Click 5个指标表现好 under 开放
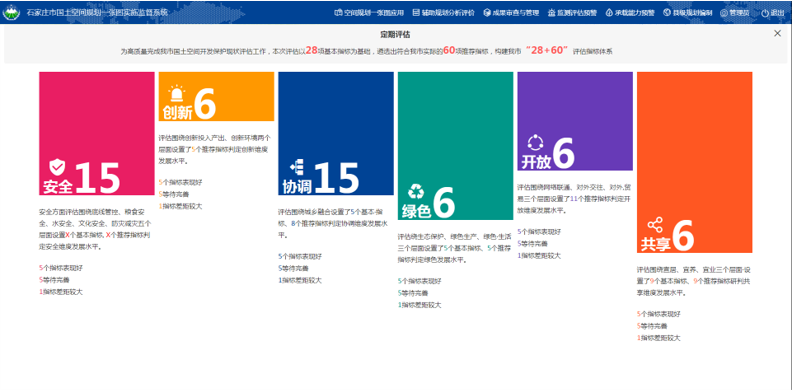Image resolution: width=792 pixels, height=390 pixels. click(539, 231)
